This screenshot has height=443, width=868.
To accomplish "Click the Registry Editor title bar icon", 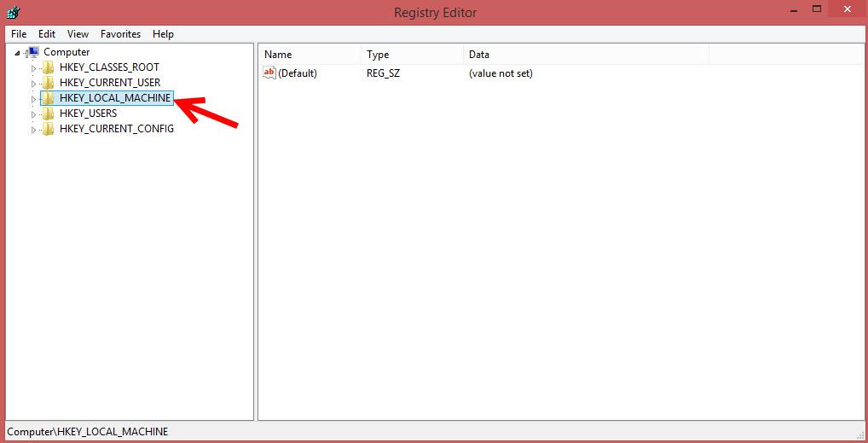I will [14, 11].
